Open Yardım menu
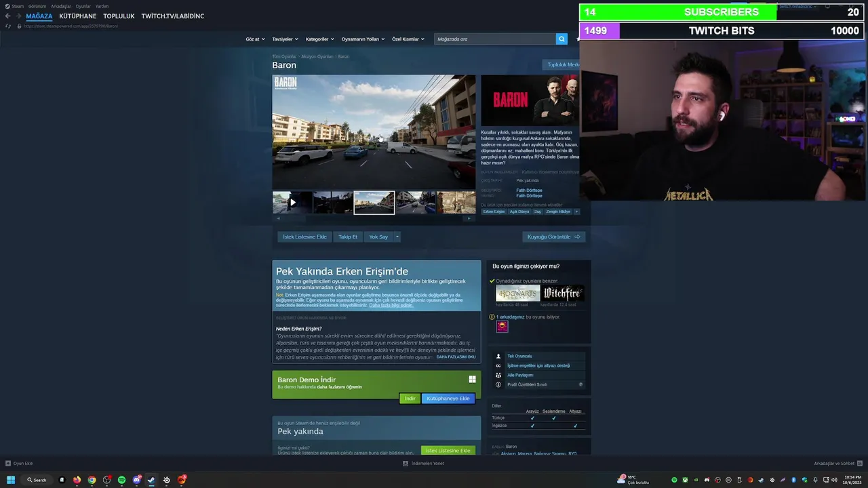 (x=102, y=6)
